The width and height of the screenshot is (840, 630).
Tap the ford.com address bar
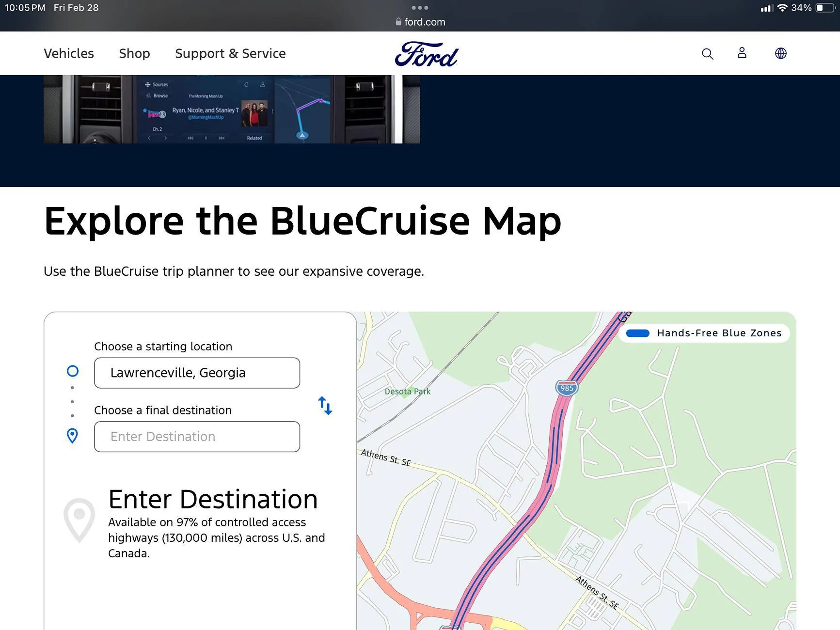click(x=420, y=22)
